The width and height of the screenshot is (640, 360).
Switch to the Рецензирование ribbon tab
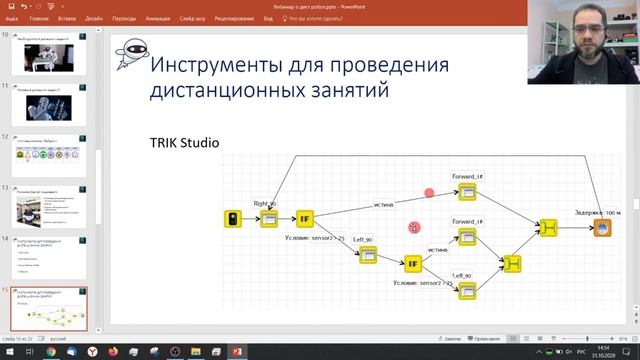click(x=234, y=19)
